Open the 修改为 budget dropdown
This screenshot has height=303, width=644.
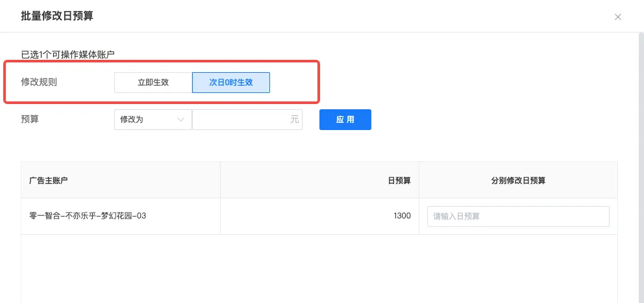[153, 120]
